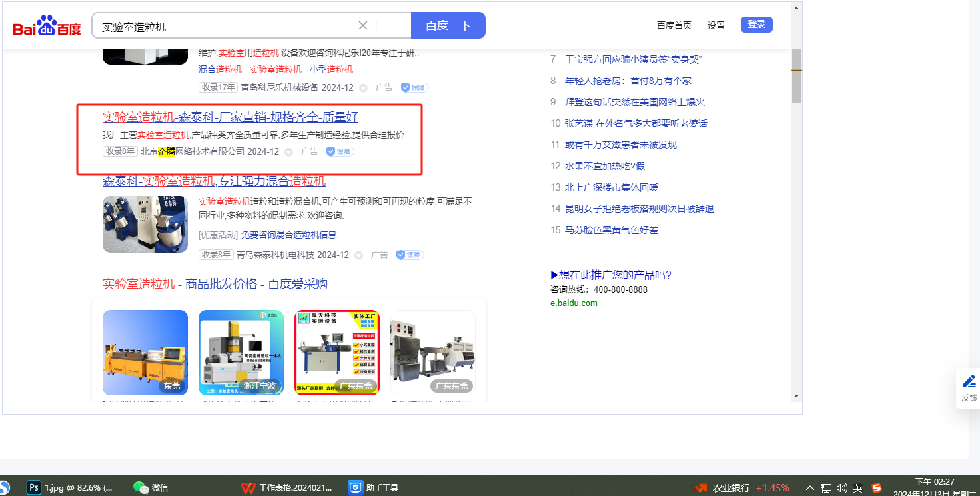980x496 pixels.
Task: Expand the dropdown next to 北京企腾网络技术有限公司 2024-12
Action: pos(288,152)
